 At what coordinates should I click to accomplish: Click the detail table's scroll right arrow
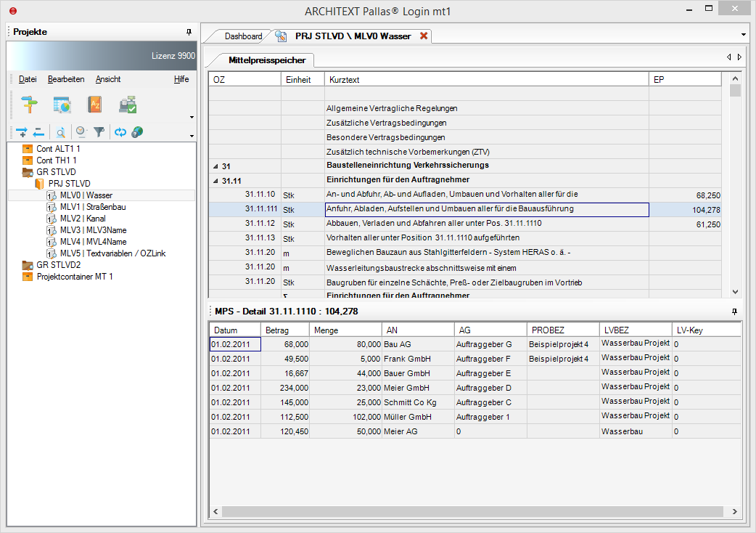click(735, 511)
